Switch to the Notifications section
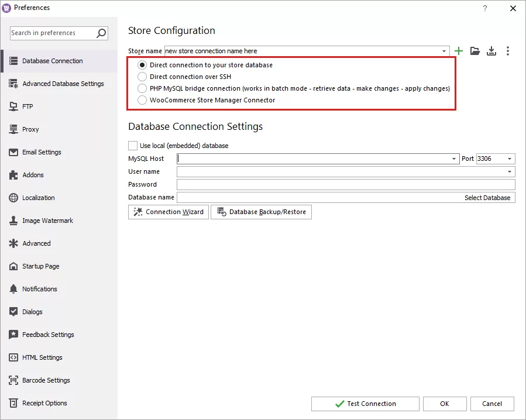The image size is (526, 420). (13, 289)
